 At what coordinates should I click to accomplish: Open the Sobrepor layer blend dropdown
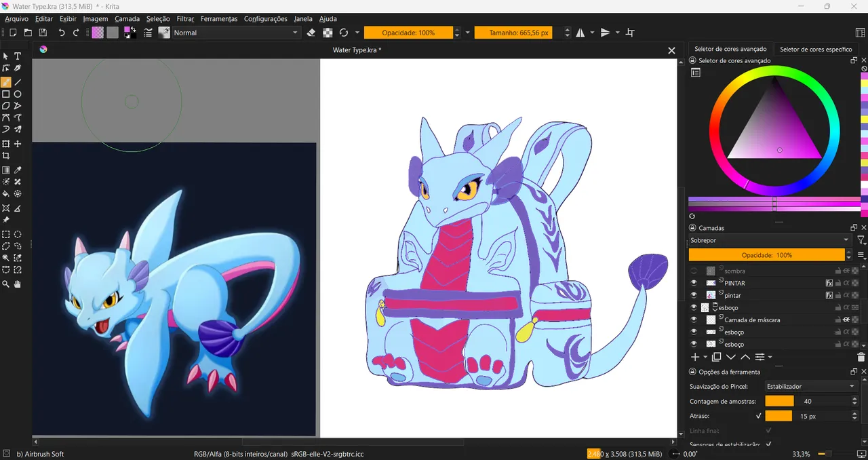click(x=769, y=240)
